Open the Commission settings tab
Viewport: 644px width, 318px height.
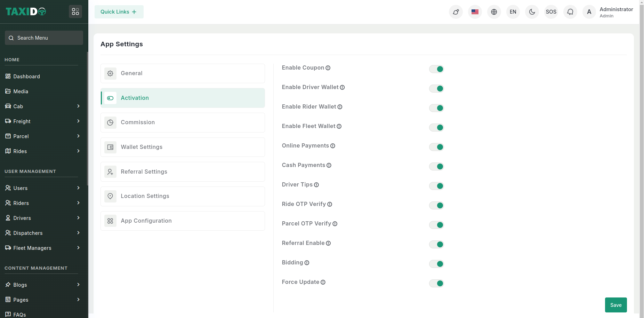tap(183, 122)
